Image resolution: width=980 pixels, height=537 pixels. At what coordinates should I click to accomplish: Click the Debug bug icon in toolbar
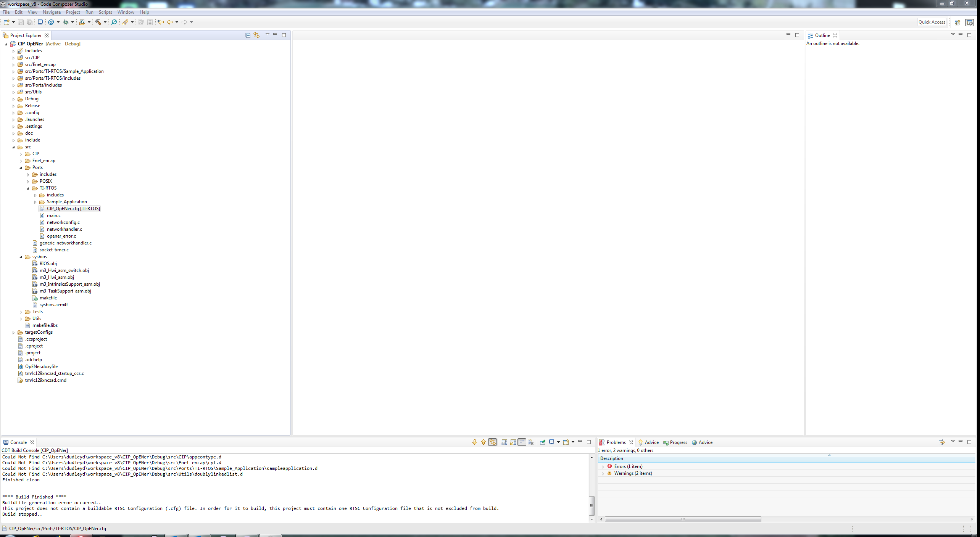(x=66, y=22)
